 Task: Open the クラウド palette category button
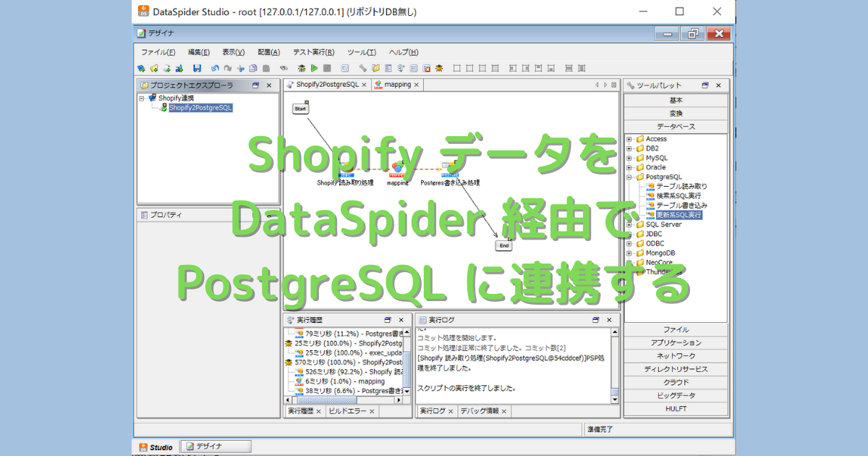pyautogui.click(x=676, y=382)
